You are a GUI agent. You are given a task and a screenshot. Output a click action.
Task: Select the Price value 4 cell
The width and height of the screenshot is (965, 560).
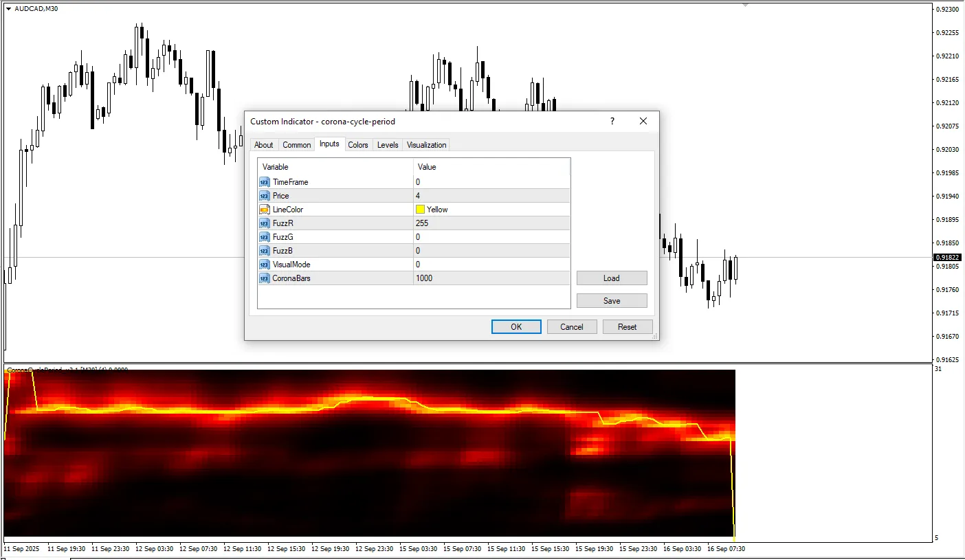coord(491,196)
